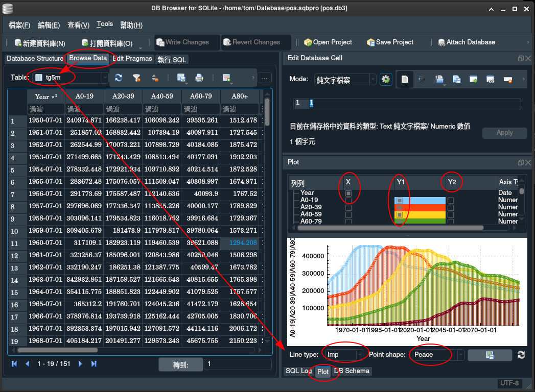Click the export cell to file icon

[x=456, y=80]
